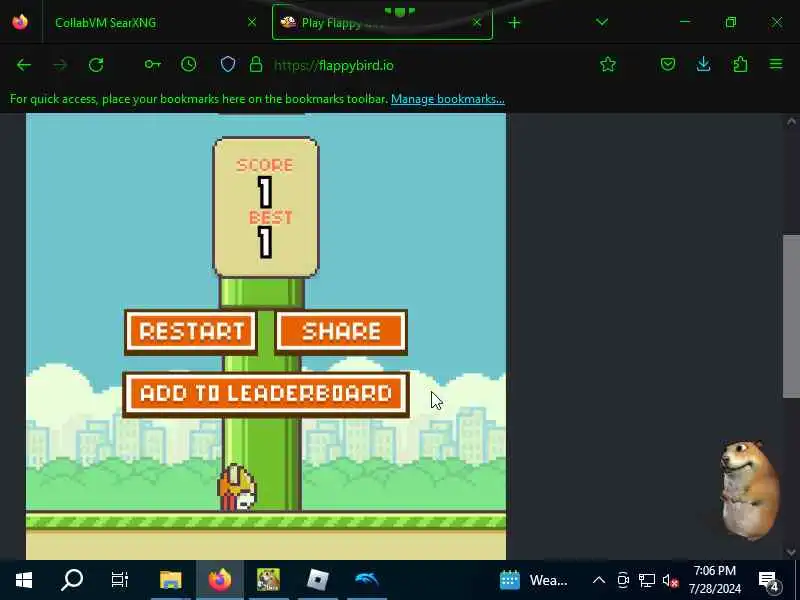Screen dimensions: 800x600
Task: Bookmark this page with the star
Action: (608, 64)
